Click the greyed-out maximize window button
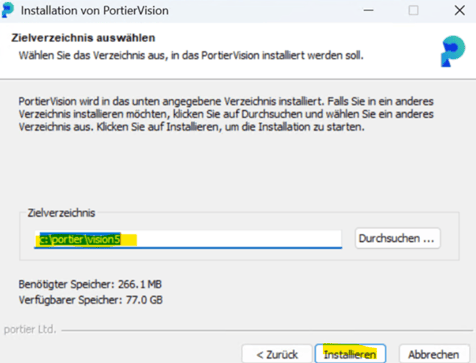 (413, 10)
